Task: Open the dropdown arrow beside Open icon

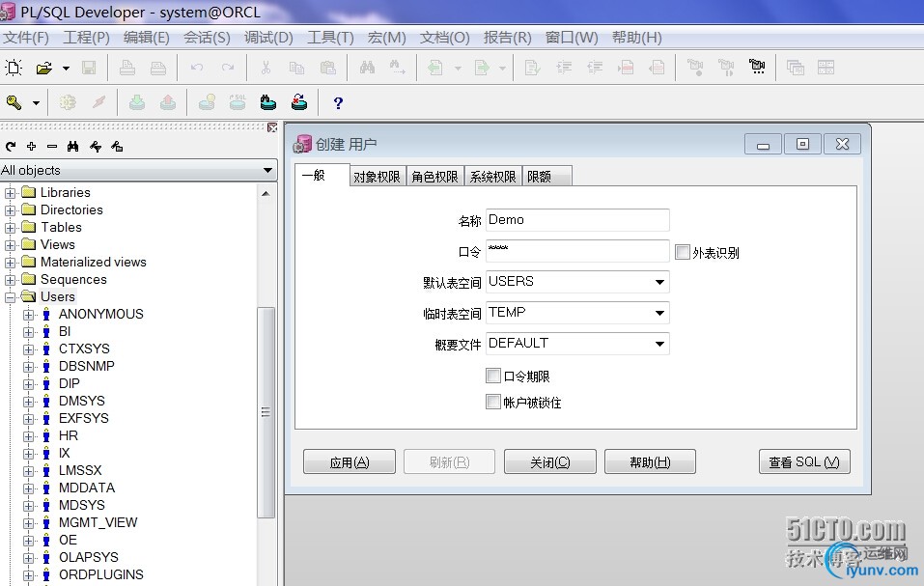Action: click(x=66, y=69)
